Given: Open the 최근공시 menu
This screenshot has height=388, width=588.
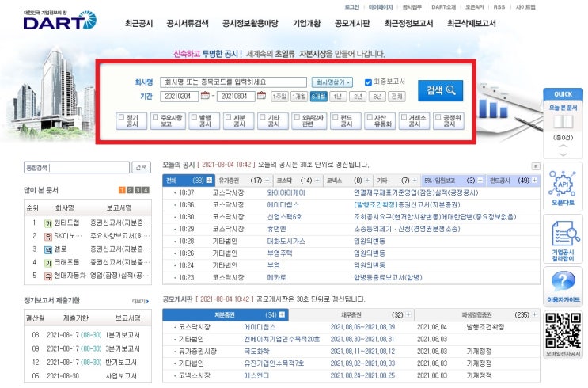Looking at the screenshot, I should pos(138,23).
